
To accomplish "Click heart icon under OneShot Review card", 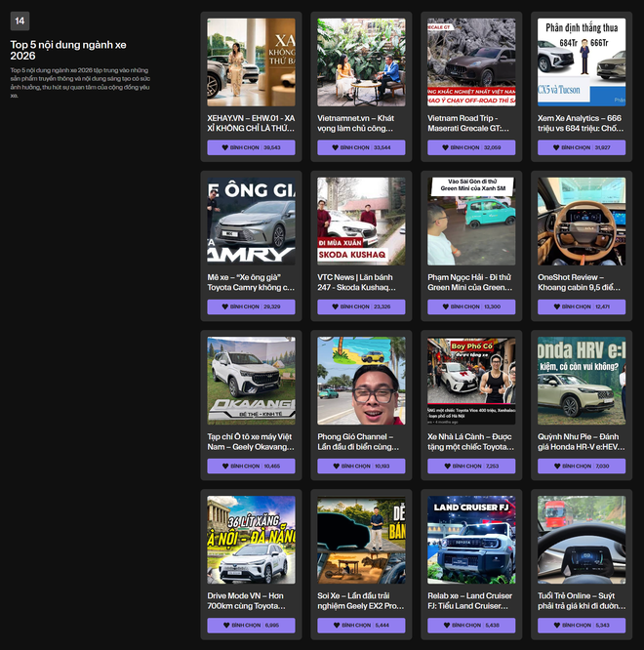I will [557, 306].
